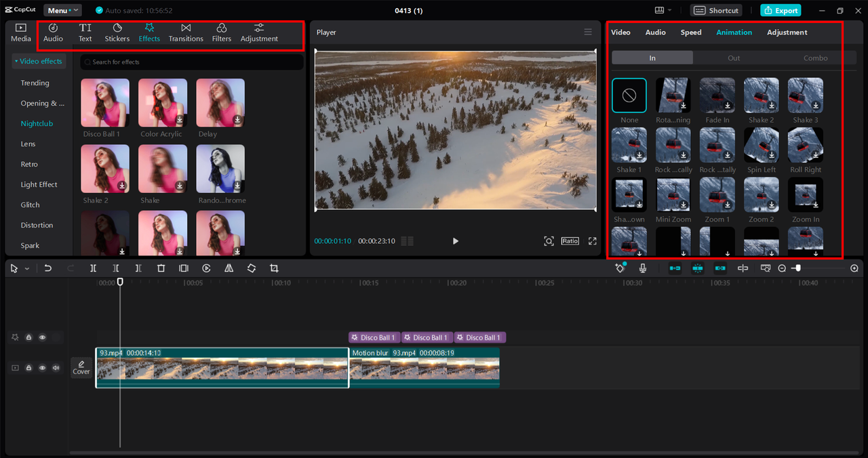Mute the main video track speaker icon

coord(56,368)
